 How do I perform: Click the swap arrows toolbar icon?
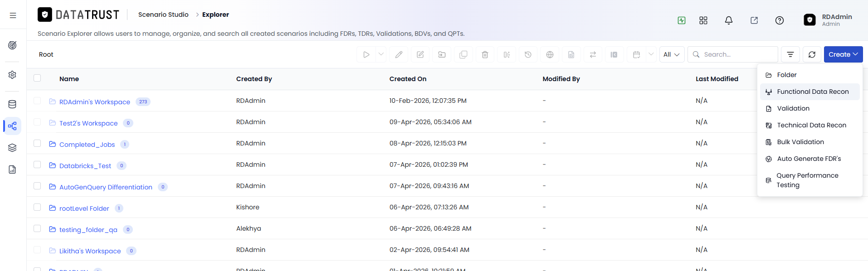click(x=593, y=54)
